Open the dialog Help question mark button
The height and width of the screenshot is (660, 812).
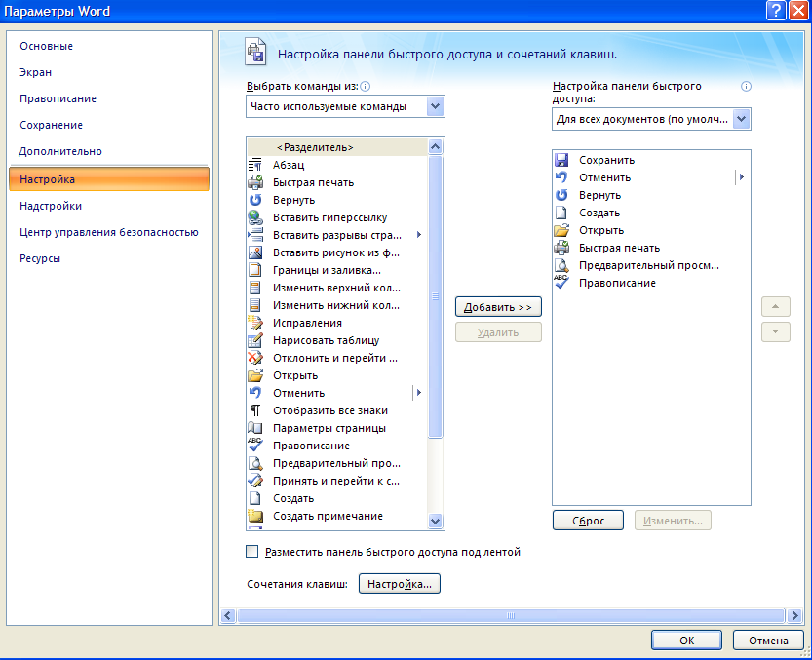[x=776, y=11]
